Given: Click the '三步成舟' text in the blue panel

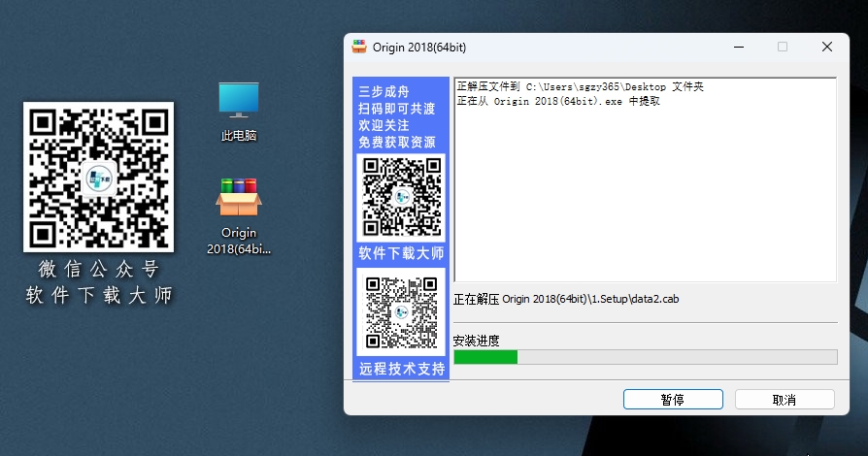Looking at the screenshot, I should tap(384, 91).
